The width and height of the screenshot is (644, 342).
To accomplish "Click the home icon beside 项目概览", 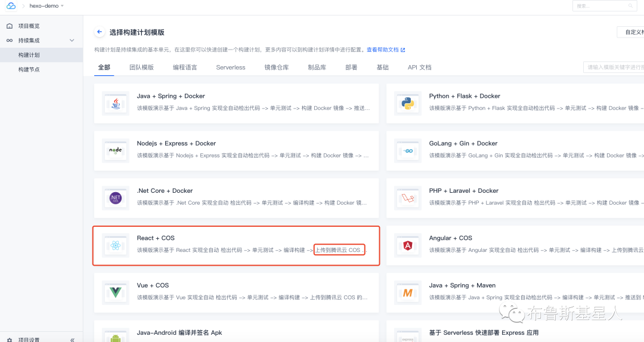I will pos(10,26).
